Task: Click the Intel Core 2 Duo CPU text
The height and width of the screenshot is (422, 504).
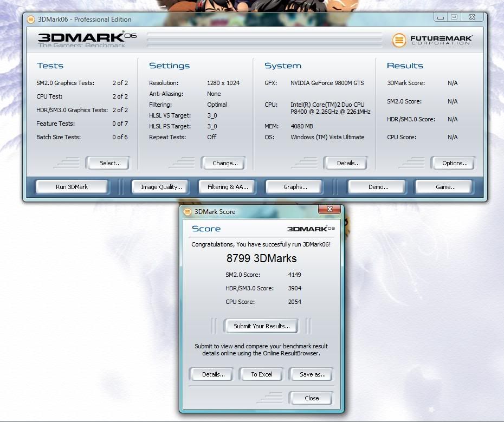Action: 331,108
